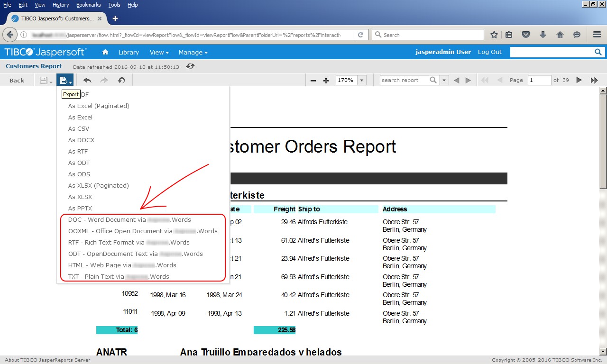
Task: Open the browser hamburger menu
Action: click(x=597, y=35)
